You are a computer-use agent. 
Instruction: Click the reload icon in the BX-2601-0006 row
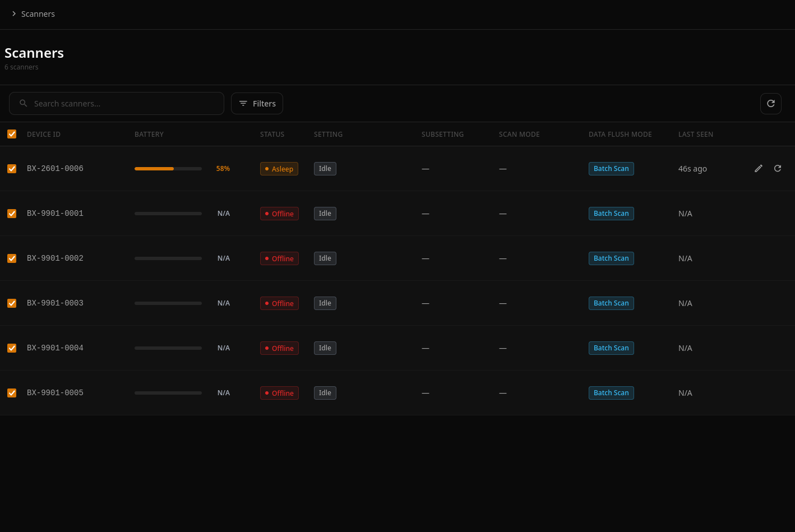(778, 169)
